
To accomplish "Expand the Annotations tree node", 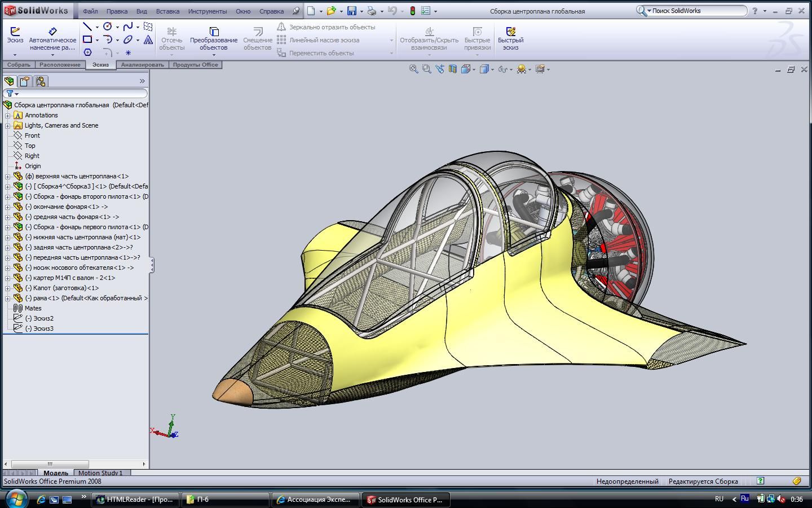I will (x=8, y=115).
